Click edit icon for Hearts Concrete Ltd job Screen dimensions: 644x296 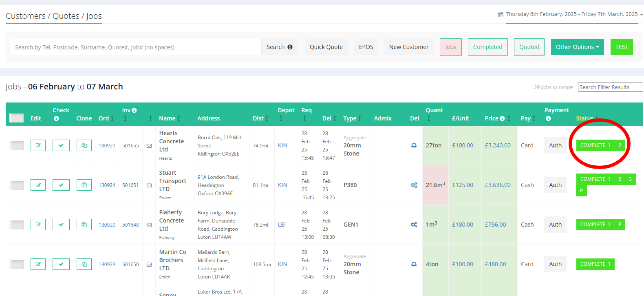38,145
